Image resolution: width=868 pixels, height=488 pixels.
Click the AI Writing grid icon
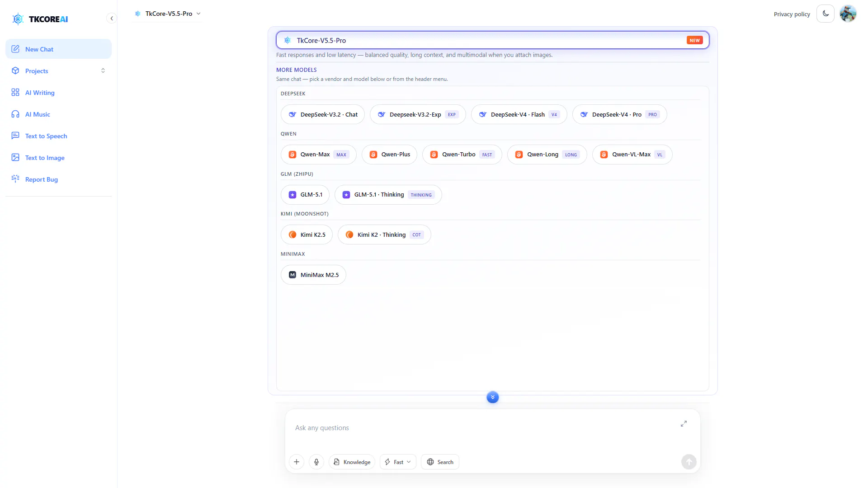(x=15, y=92)
